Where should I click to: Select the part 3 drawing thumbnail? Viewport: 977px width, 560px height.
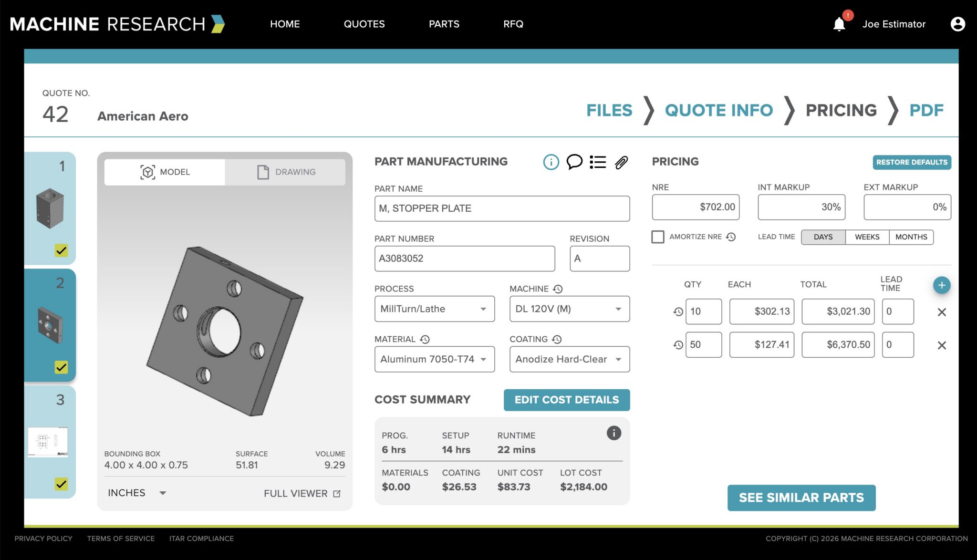point(48,442)
